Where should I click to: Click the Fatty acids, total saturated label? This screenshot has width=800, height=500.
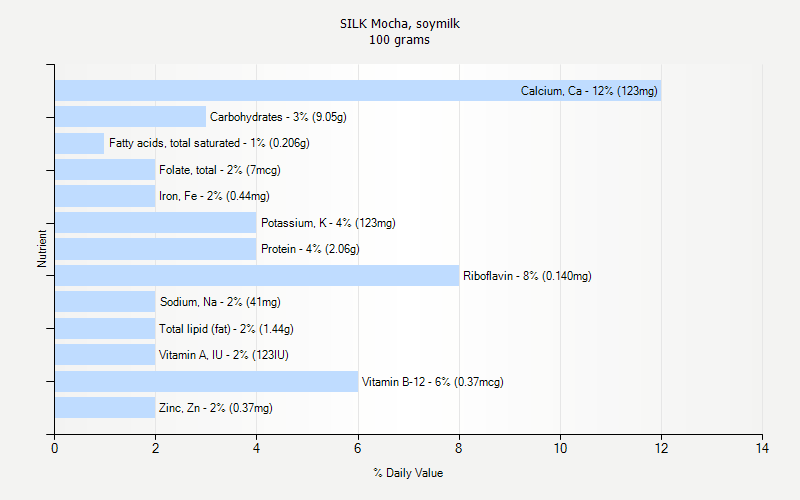pyautogui.click(x=209, y=143)
